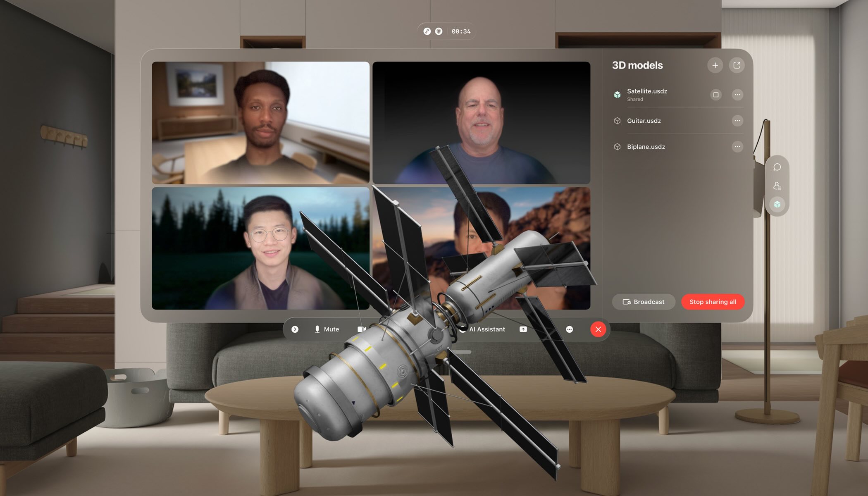The height and width of the screenshot is (496, 868).
Task: Click the key icon in the top pill
Action: click(x=427, y=31)
